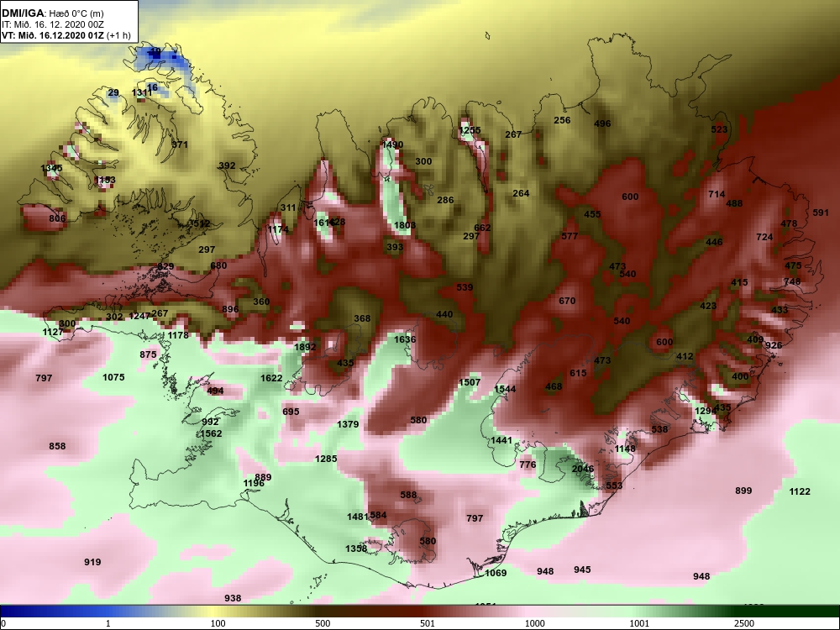Click the map value 858
This screenshot has height=630, width=840.
[x=57, y=446]
